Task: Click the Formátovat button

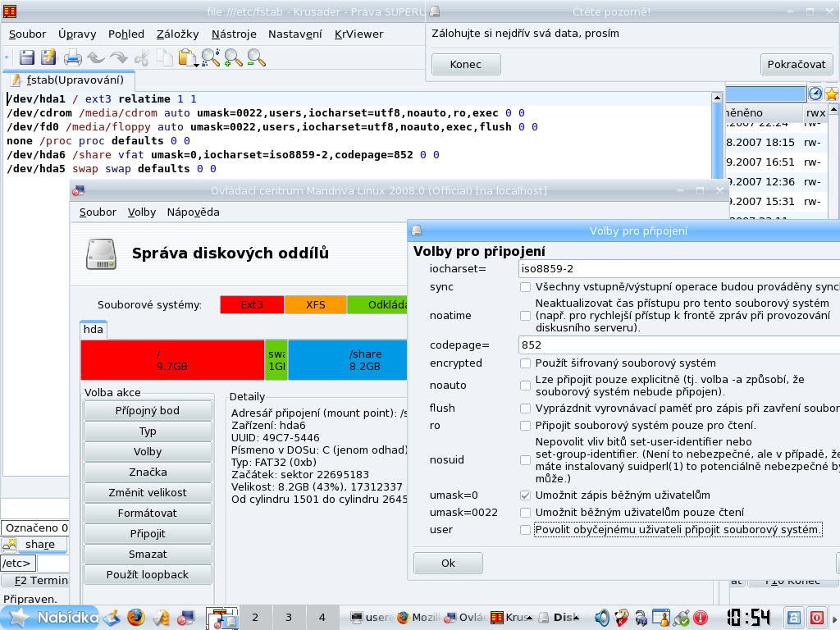Action: click(148, 514)
